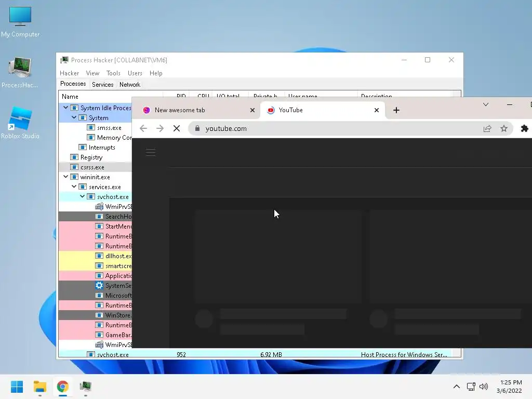Select the Chrome icon in the taskbar
This screenshot has height=399, width=532.
[x=62, y=387]
